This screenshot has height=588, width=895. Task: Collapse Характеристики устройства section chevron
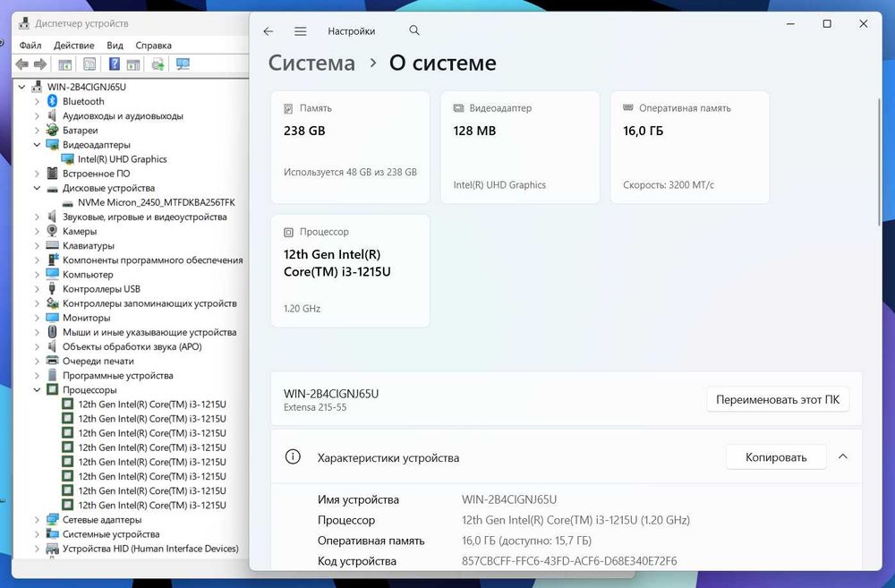point(843,456)
